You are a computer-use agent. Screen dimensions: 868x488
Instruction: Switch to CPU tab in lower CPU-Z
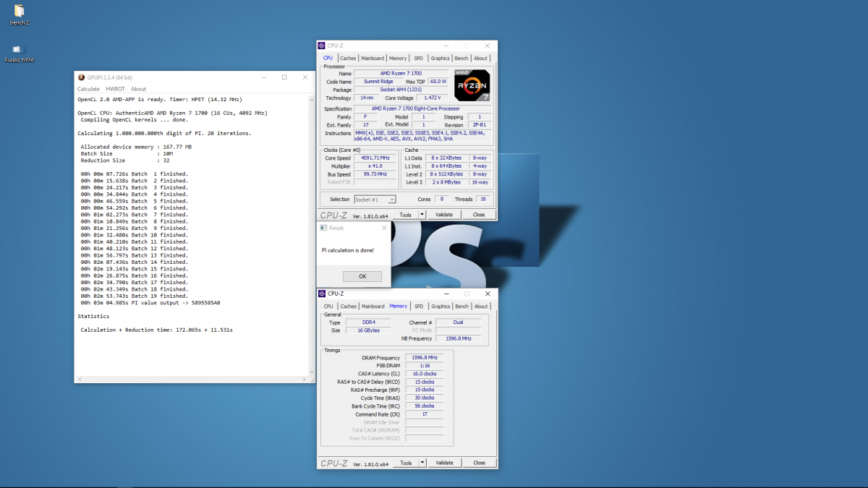[x=328, y=307]
